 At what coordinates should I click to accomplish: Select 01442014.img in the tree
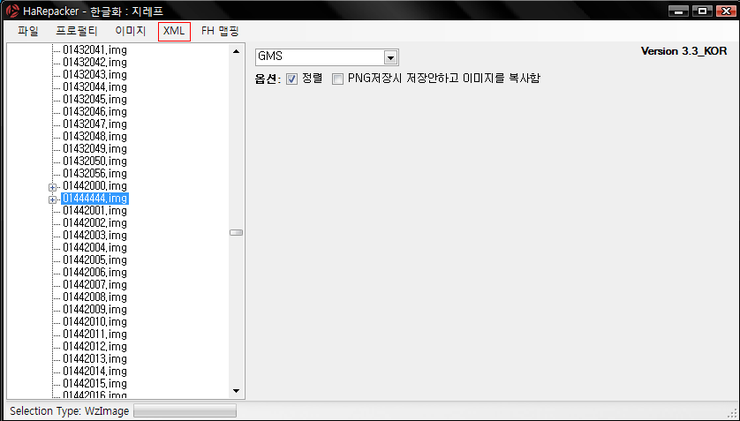(x=95, y=371)
